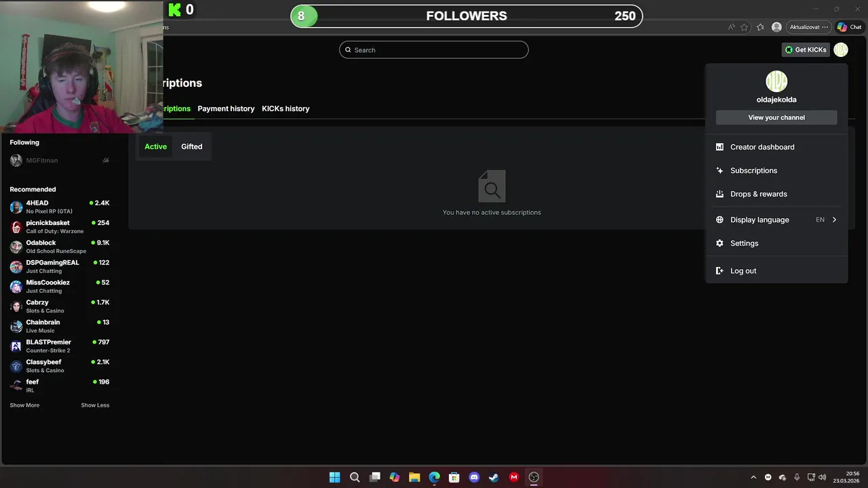This screenshot has width=868, height=488.
Task: Click the Creator dashboard chart icon
Action: tap(719, 147)
